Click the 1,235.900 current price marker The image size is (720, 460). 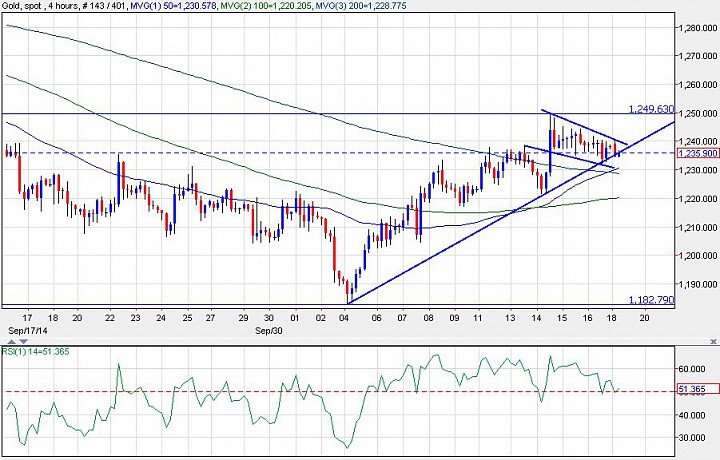tap(698, 153)
